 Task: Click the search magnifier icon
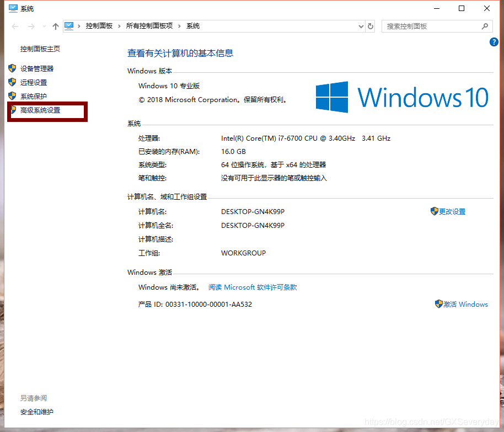(x=485, y=26)
